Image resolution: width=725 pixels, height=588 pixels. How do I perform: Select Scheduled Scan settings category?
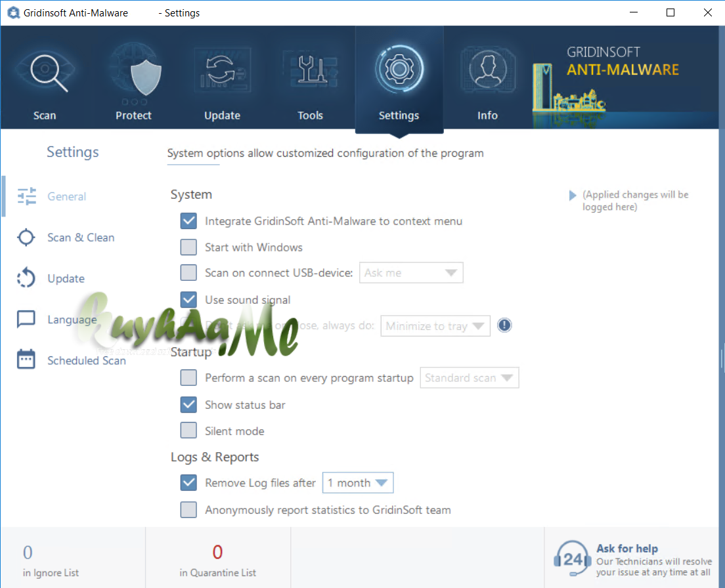(x=87, y=360)
